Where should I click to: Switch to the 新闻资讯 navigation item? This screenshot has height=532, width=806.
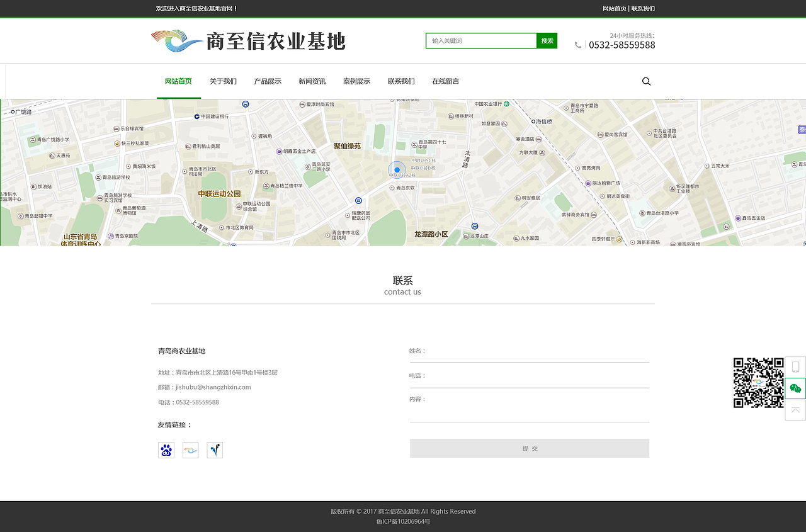(312, 81)
